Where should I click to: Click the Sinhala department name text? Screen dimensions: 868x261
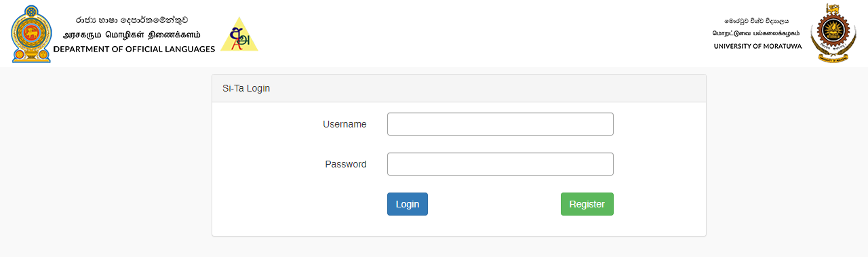click(x=132, y=20)
